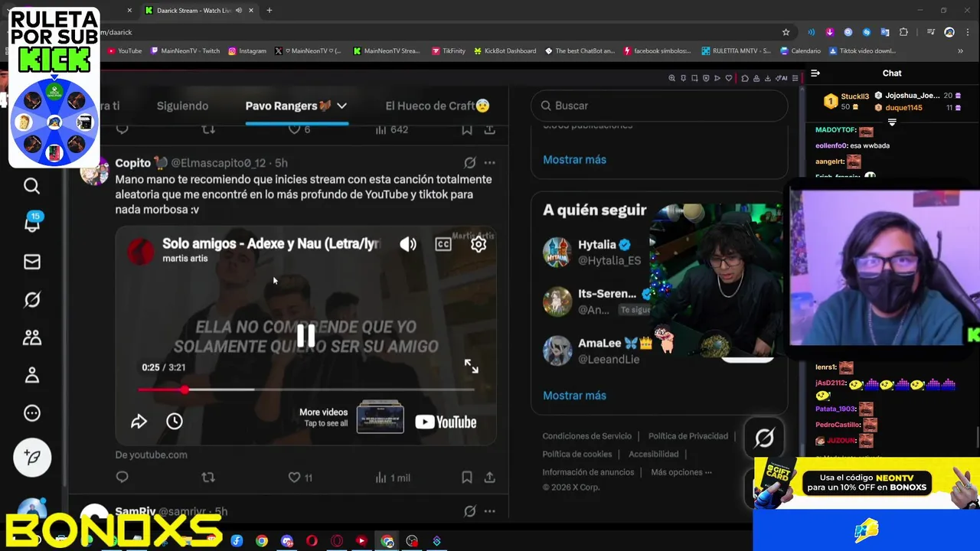Mute the Daarick Stream browser tab
Screen dimensions: 980x551
[239, 11]
